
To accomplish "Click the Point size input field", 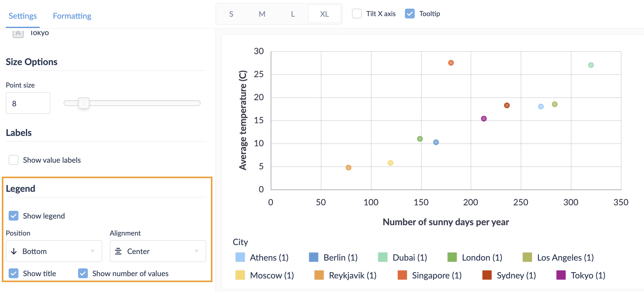I will click(x=28, y=103).
